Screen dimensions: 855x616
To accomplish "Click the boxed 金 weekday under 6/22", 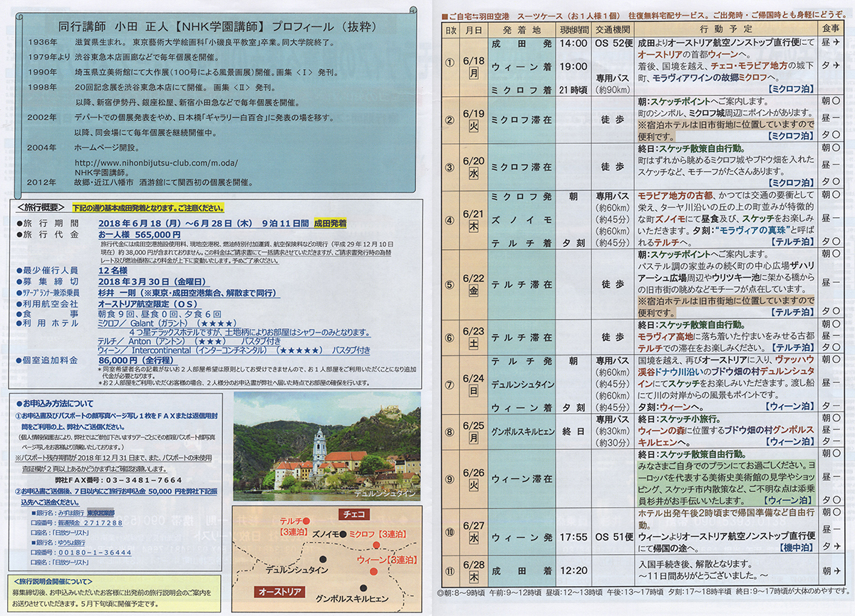I will pos(473,291).
